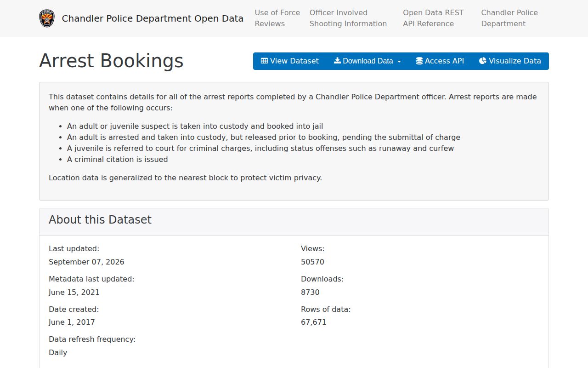The width and height of the screenshot is (588, 368).
Task: Click the View Dataset button label
Action: [x=294, y=61]
